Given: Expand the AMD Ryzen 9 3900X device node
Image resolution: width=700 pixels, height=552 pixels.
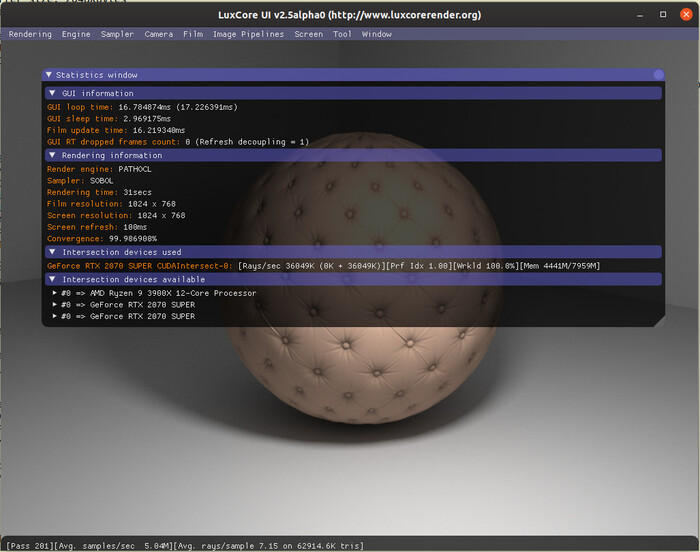Looking at the screenshot, I should (x=55, y=293).
